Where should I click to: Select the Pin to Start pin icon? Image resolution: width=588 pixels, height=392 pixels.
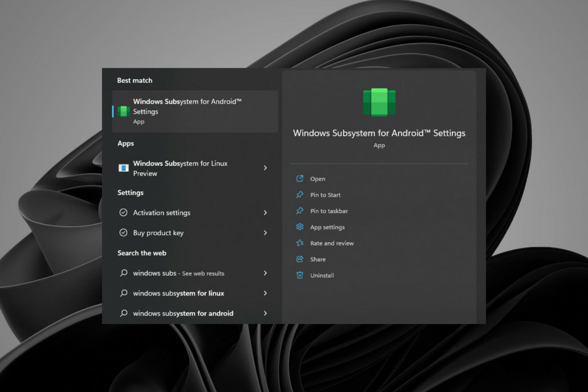(x=300, y=195)
